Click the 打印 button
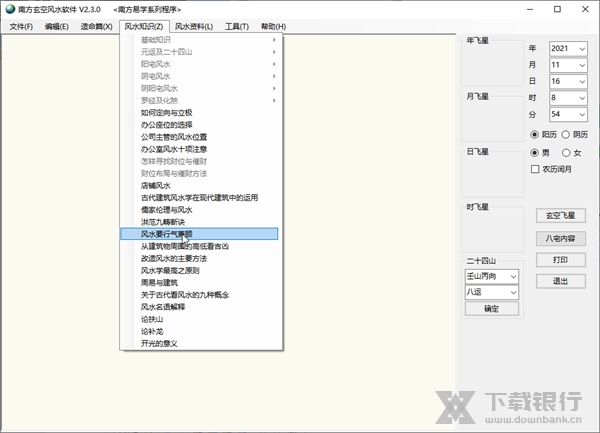Viewport: 600px width, 433px height. click(561, 260)
